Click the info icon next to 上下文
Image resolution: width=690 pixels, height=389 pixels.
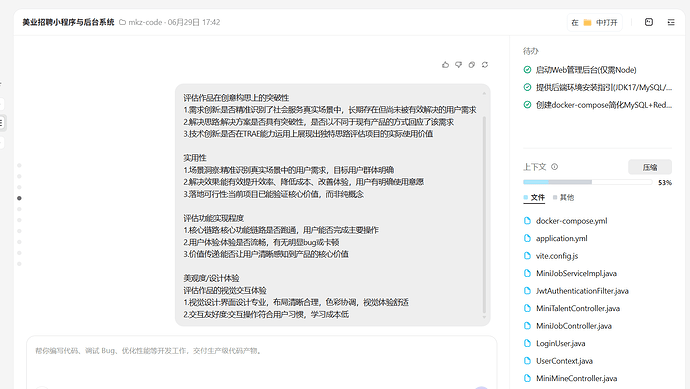pos(554,167)
